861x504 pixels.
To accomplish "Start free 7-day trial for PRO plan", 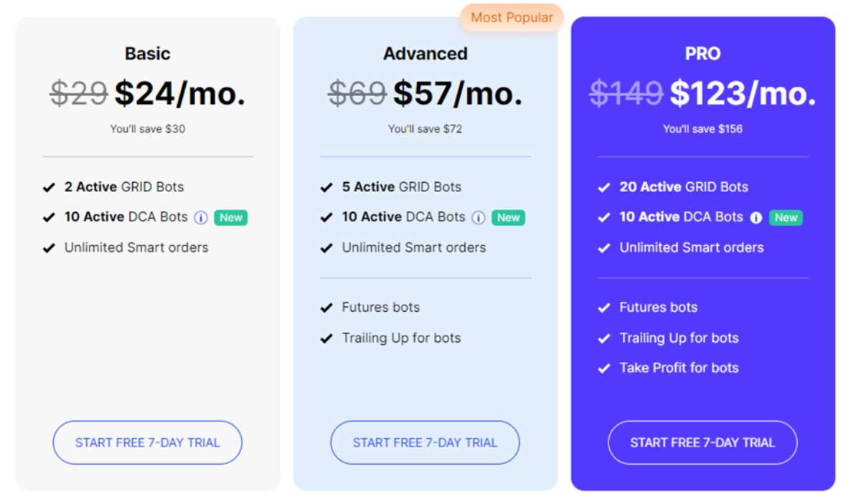I will 702,442.
